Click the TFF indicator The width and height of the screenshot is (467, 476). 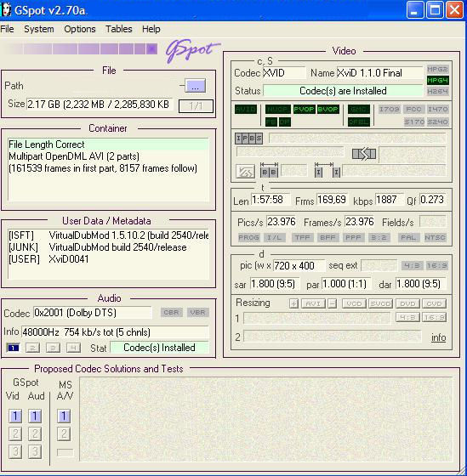[302, 237]
